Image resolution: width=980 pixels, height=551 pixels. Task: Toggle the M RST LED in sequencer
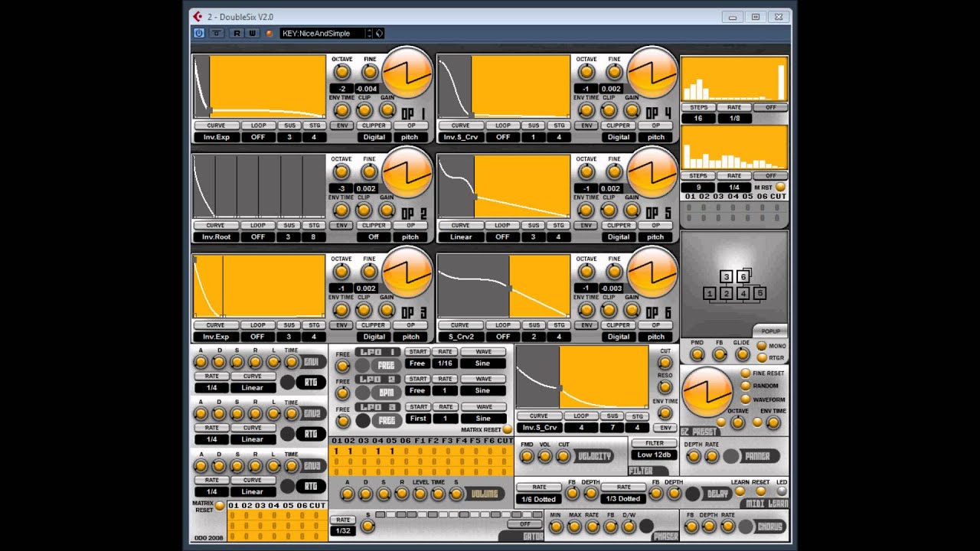tap(780, 187)
